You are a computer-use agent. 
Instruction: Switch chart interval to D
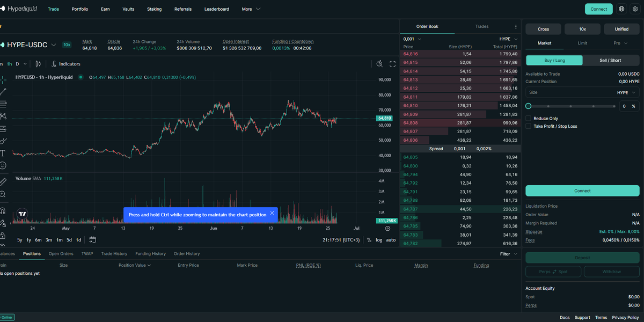click(17, 64)
